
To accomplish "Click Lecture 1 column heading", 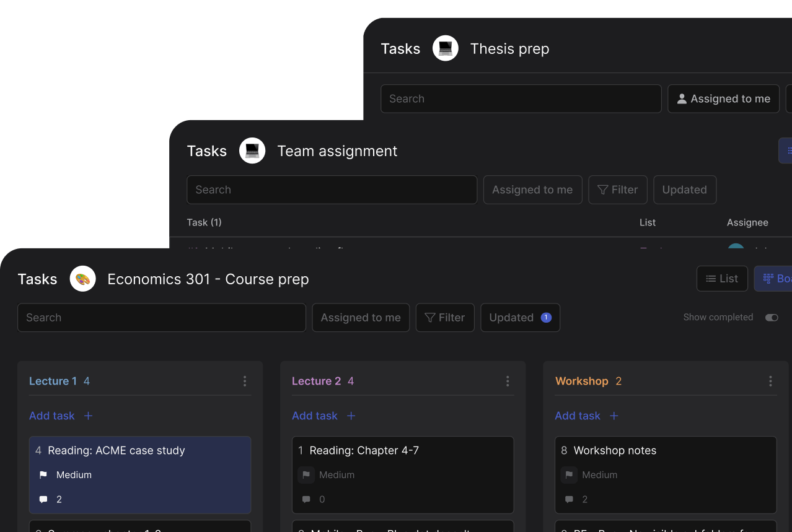I will point(53,381).
